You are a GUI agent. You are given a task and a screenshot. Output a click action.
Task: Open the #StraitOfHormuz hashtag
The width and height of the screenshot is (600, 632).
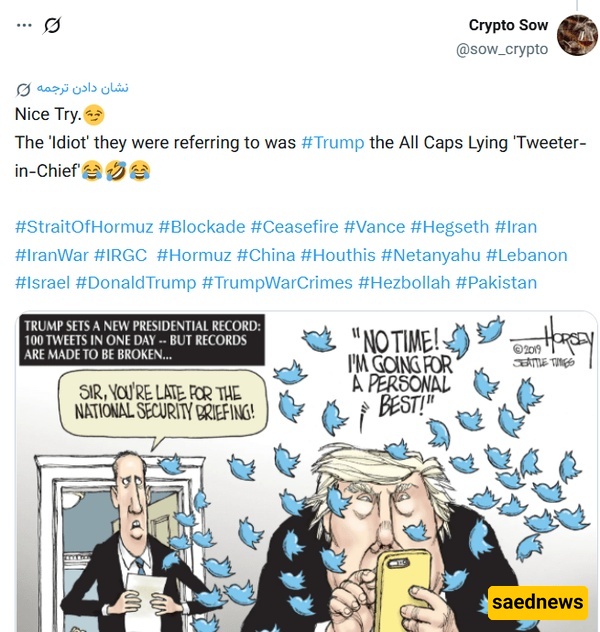(x=84, y=227)
